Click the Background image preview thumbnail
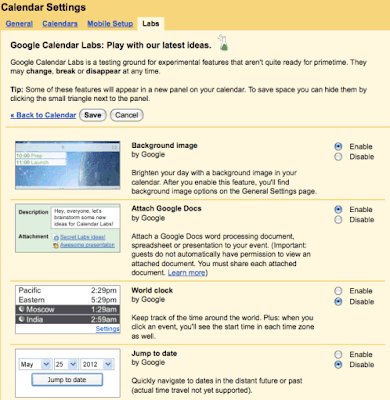 click(68, 165)
